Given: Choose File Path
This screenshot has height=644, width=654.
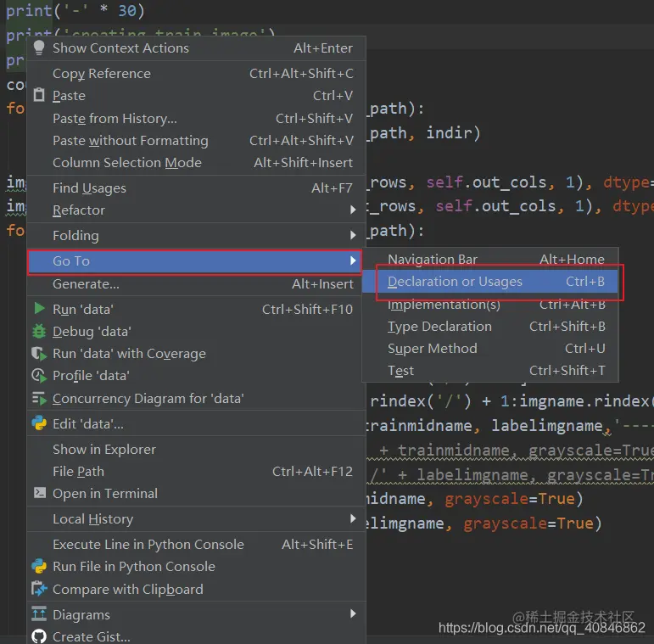Looking at the screenshot, I should tap(197, 471).
